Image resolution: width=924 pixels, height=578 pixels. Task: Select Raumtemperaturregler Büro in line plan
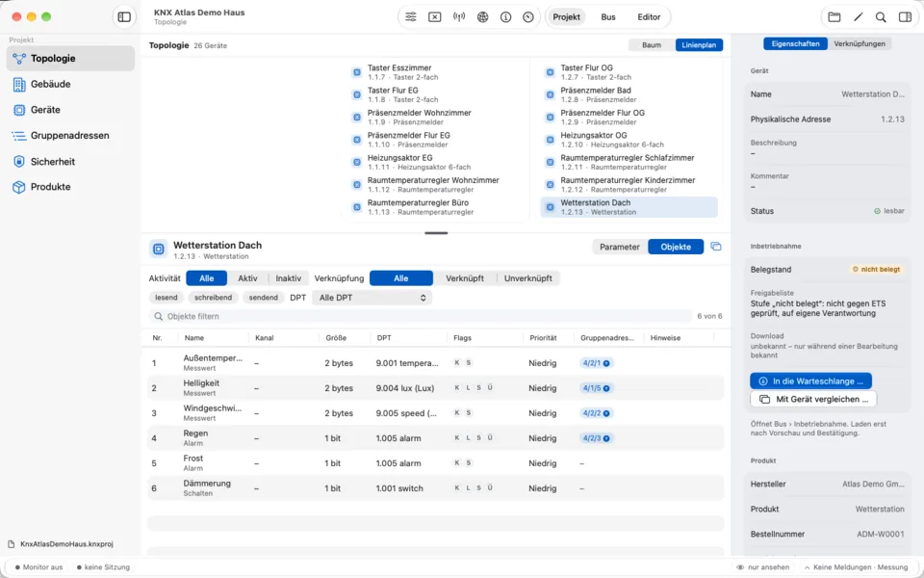(x=436, y=207)
